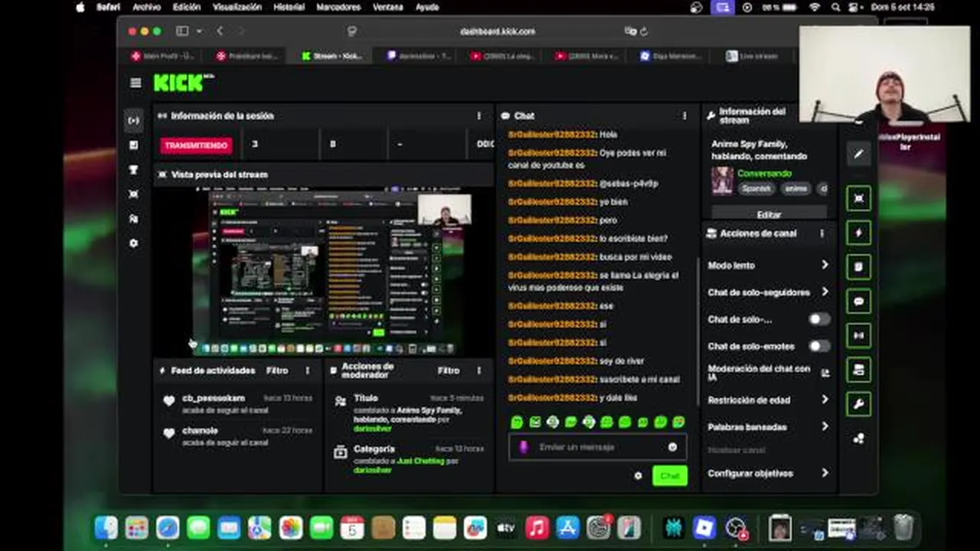980x551 pixels.
Task: Open Moderación del chat con IA
Action: tap(768, 373)
